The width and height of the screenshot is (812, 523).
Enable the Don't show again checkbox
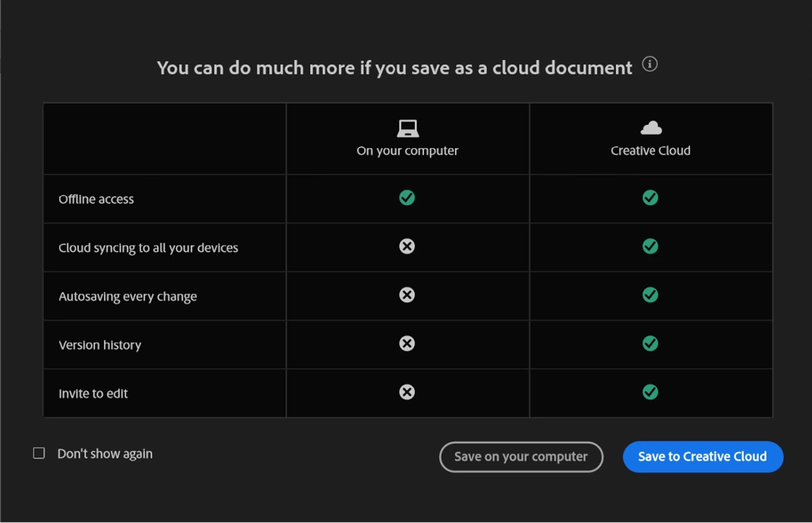(x=39, y=453)
